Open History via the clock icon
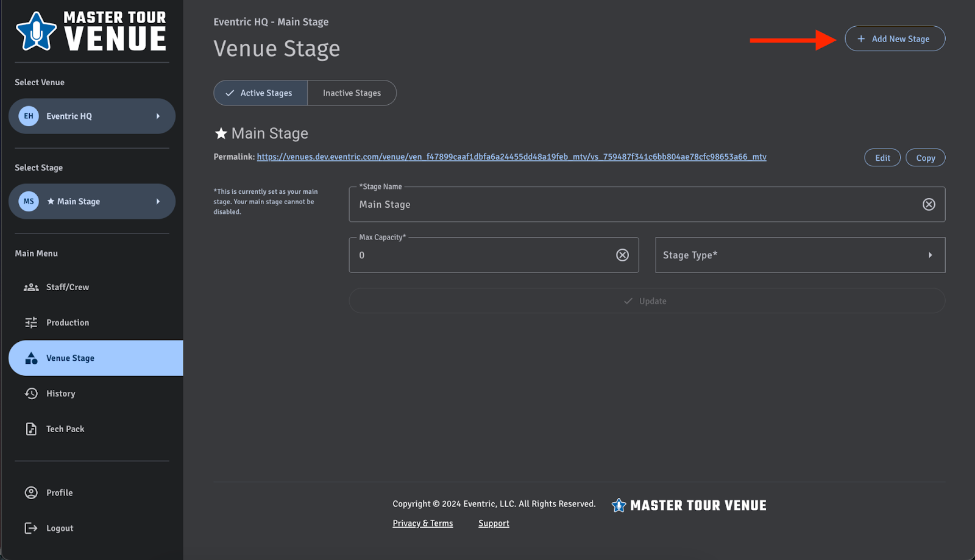This screenshot has height=560, width=975. pos(30,393)
